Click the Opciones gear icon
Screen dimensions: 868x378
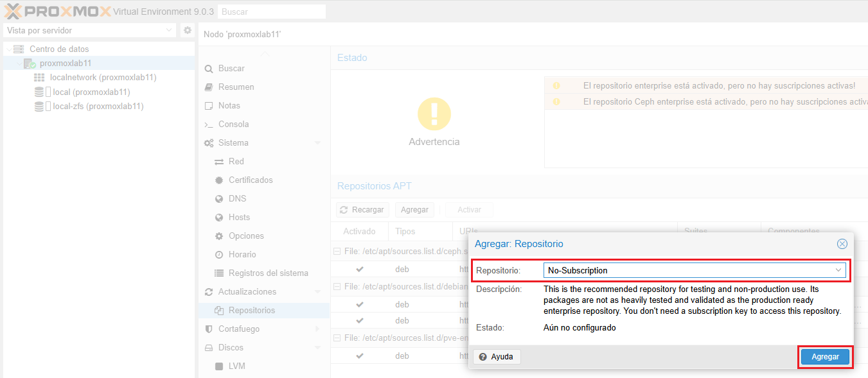point(219,236)
